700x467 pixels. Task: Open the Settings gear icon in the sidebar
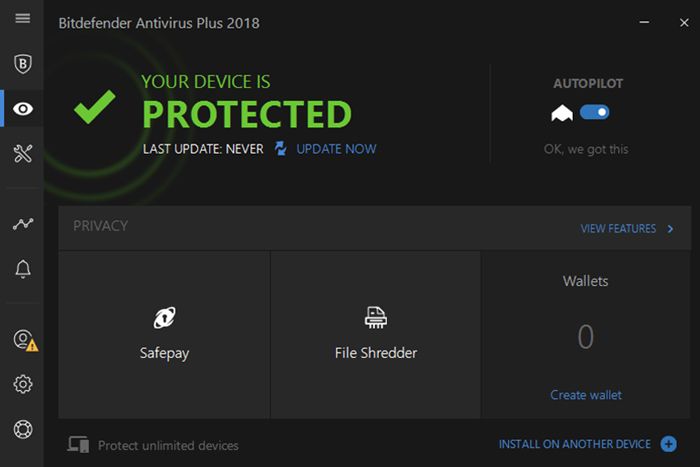coord(22,384)
